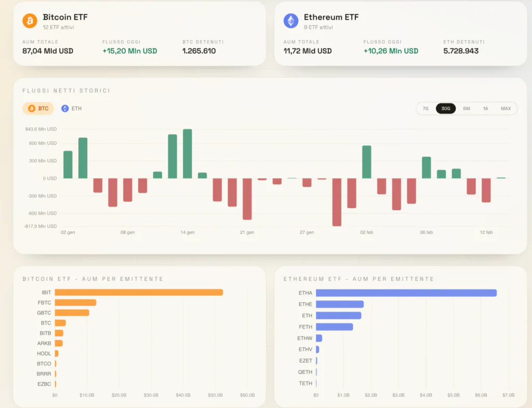Click the IBIT bar in Bitcoin AUM chart
The width and height of the screenshot is (532, 408).
139,292
